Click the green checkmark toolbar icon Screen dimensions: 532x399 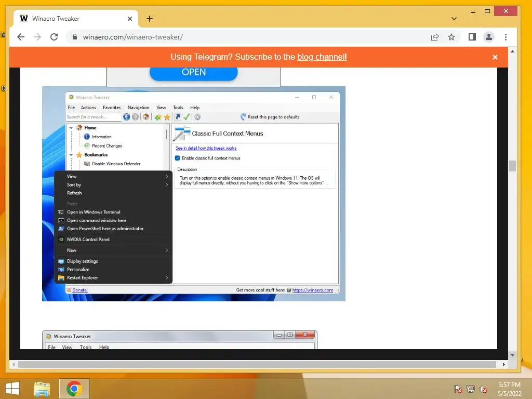[187, 117]
